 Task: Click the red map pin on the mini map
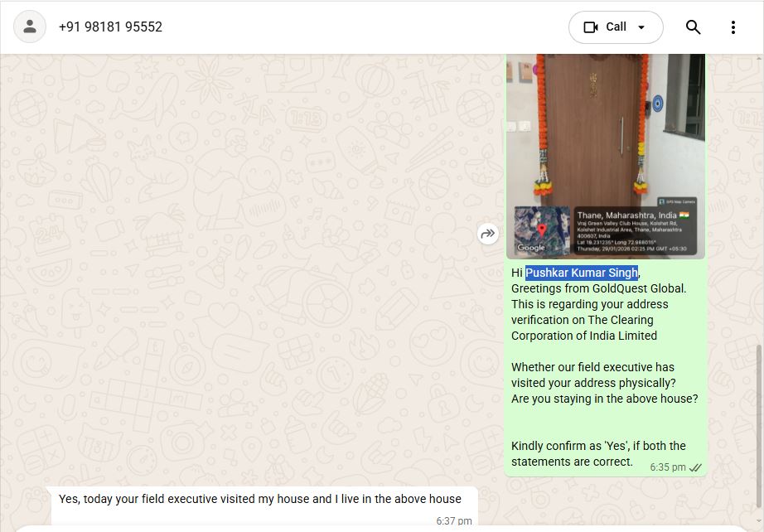click(542, 230)
